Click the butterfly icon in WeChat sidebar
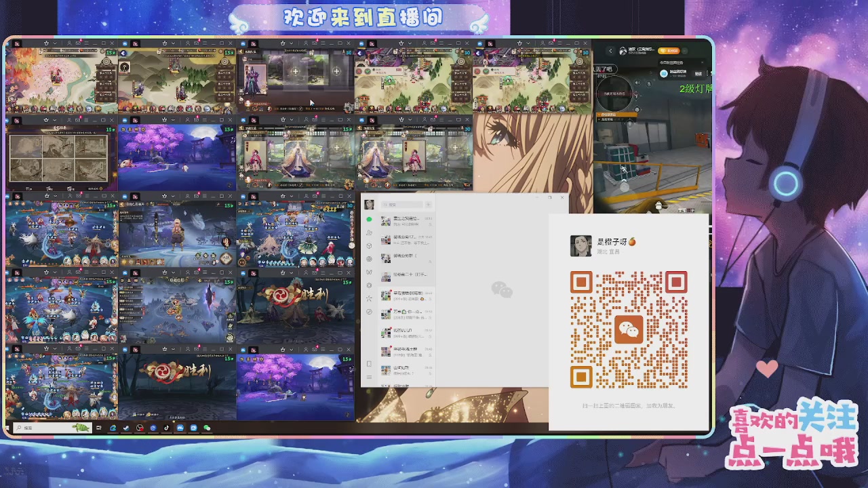This screenshot has width=868, height=488. pyautogui.click(x=369, y=272)
